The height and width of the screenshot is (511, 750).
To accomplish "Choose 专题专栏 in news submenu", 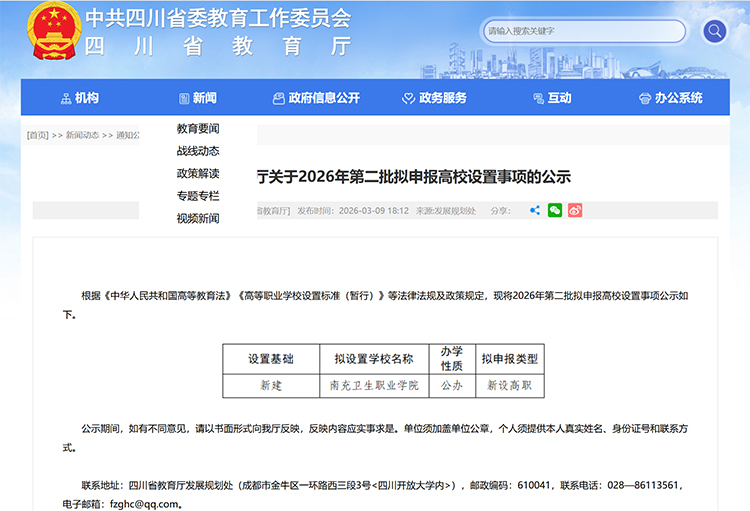I will click(198, 196).
